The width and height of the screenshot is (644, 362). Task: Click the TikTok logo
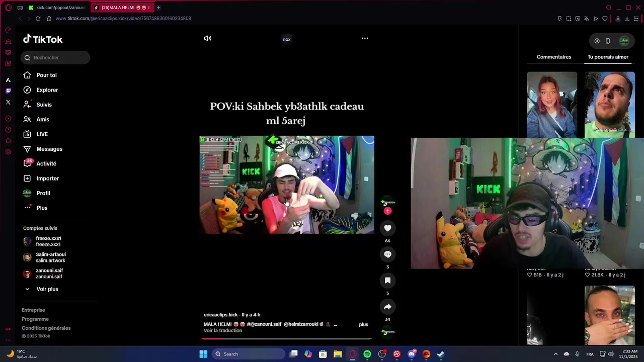43,39
